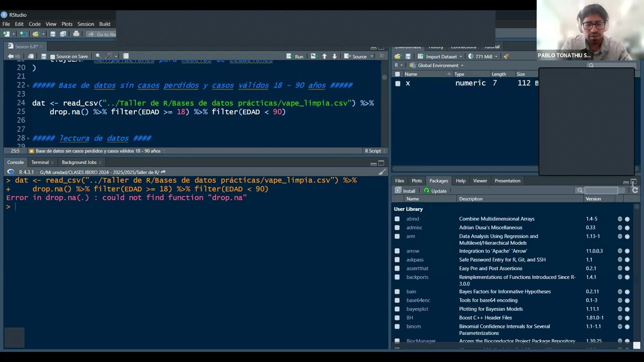This screenshot has width=644, height=362.
Task: Toggle Source on Save checkbox
Action: (x=53, y=57)
